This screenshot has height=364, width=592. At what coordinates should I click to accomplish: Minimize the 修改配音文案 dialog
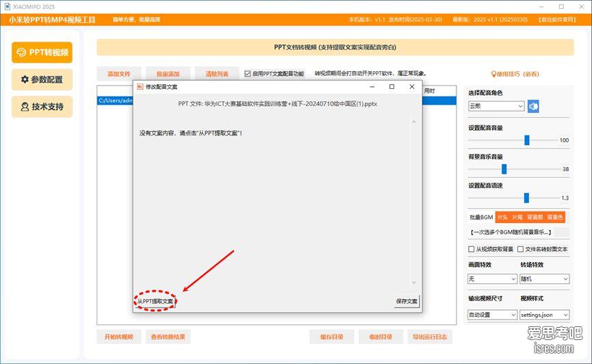[x=372, y=86]
